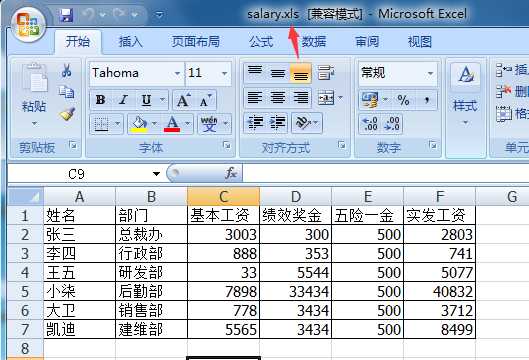Undo the last action in Quick Access

coord(88,15)
